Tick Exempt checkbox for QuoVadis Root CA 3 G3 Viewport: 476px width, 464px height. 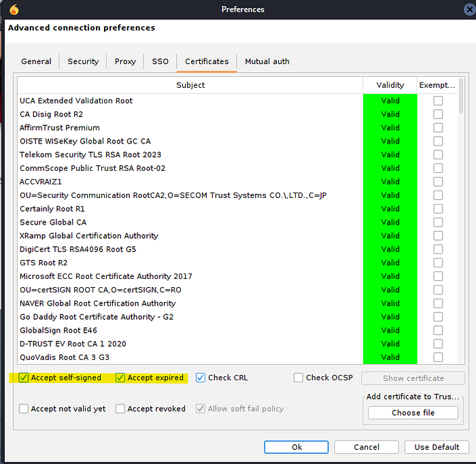pyautogui.click(x=438, y=357)
